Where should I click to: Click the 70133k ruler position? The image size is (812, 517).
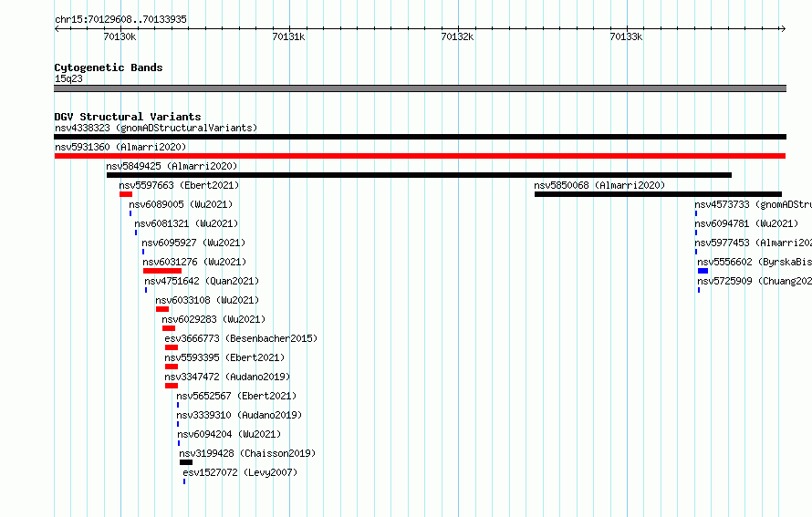627,36
